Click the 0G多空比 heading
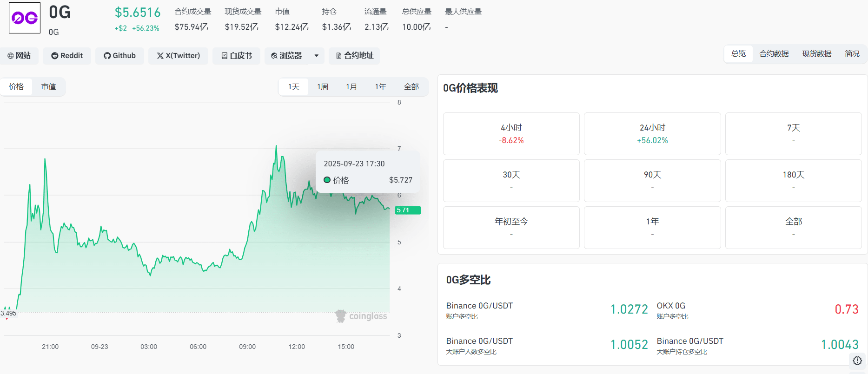868x374 pixels. pos(468,280)
